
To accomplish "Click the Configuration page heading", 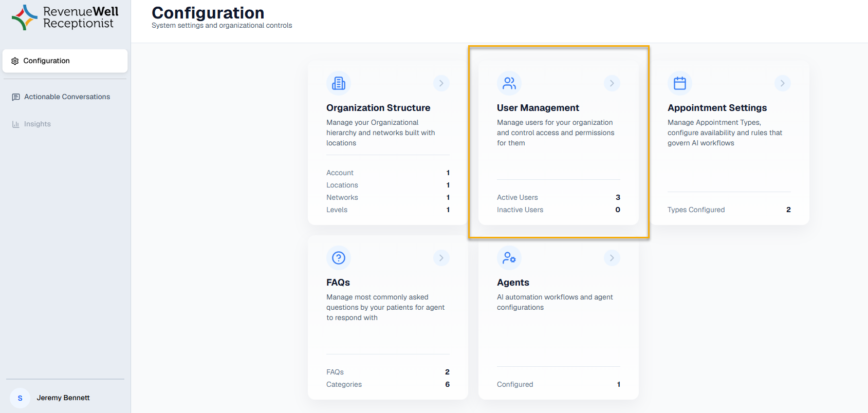I will (208, 12).
